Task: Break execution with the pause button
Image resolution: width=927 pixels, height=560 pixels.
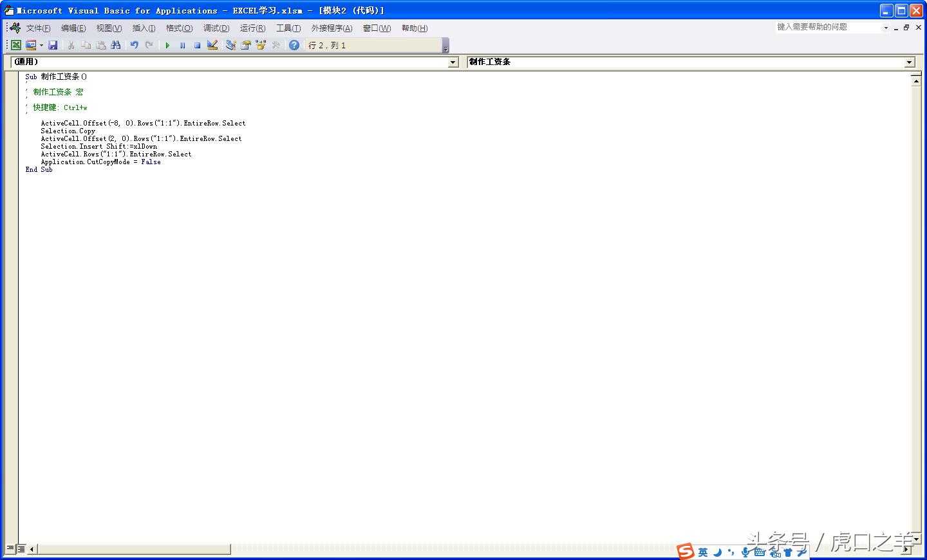Action: click(182, 45)
